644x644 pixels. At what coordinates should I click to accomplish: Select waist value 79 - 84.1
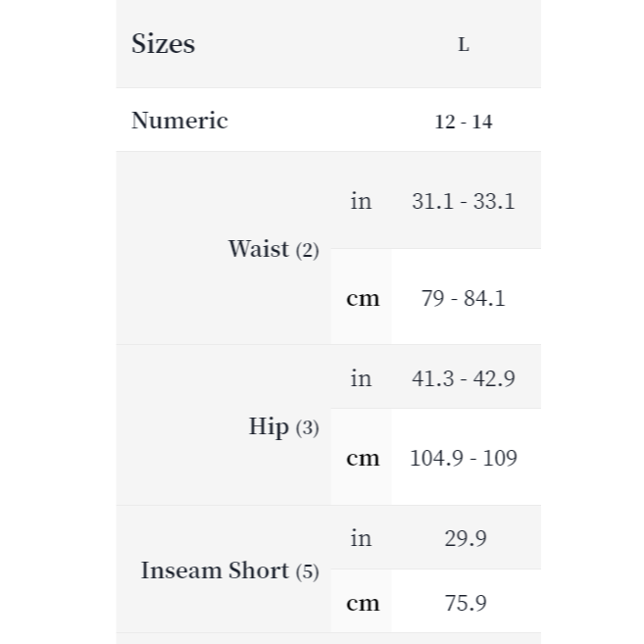[464, 298]
